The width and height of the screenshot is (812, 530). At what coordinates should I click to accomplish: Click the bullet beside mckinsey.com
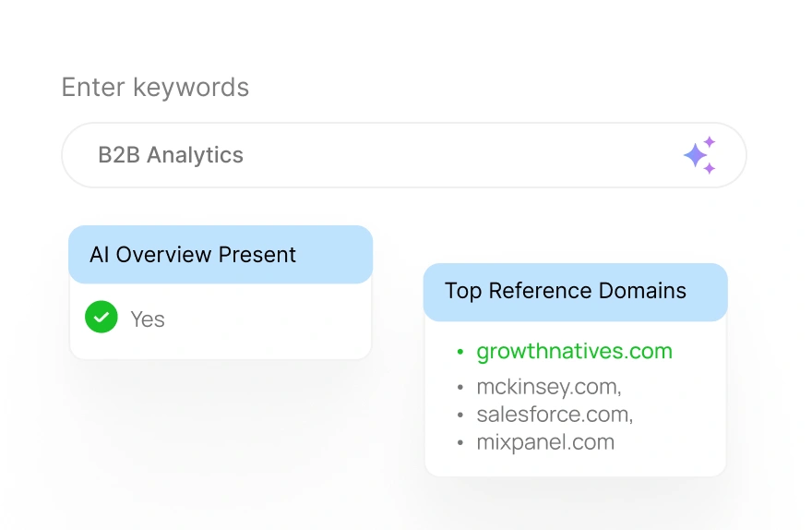tap(460, 388)
